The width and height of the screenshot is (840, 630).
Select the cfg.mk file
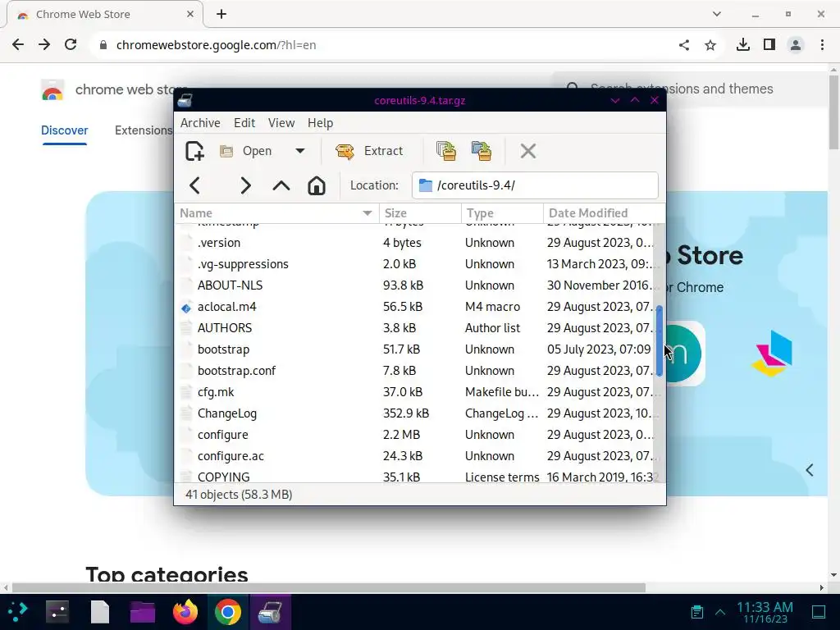tap(415, 392)
